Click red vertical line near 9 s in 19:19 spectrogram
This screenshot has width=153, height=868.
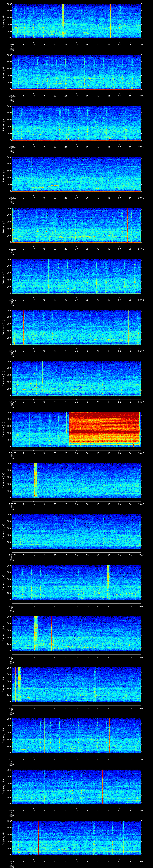pyautogui.click(x=32, y=174)
